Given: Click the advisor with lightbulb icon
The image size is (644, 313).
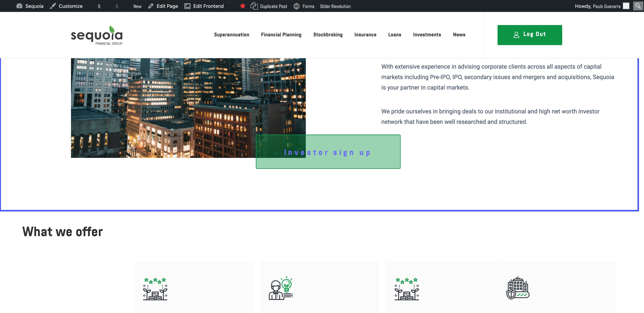Looking at the screenshot, I should coord(280,288).
